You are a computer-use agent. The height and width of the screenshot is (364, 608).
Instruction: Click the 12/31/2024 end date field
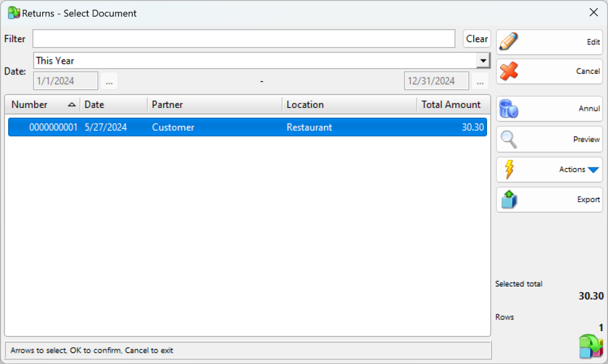(436, 81)
